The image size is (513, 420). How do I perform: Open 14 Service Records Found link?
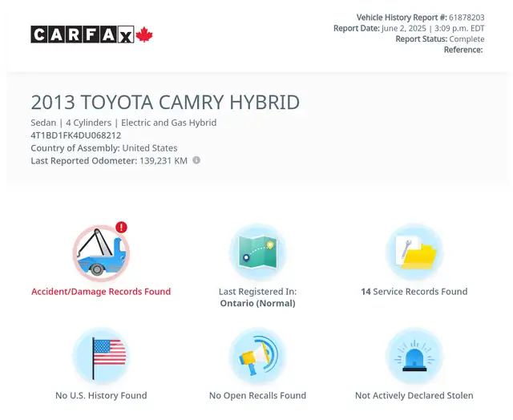point(414,292)
